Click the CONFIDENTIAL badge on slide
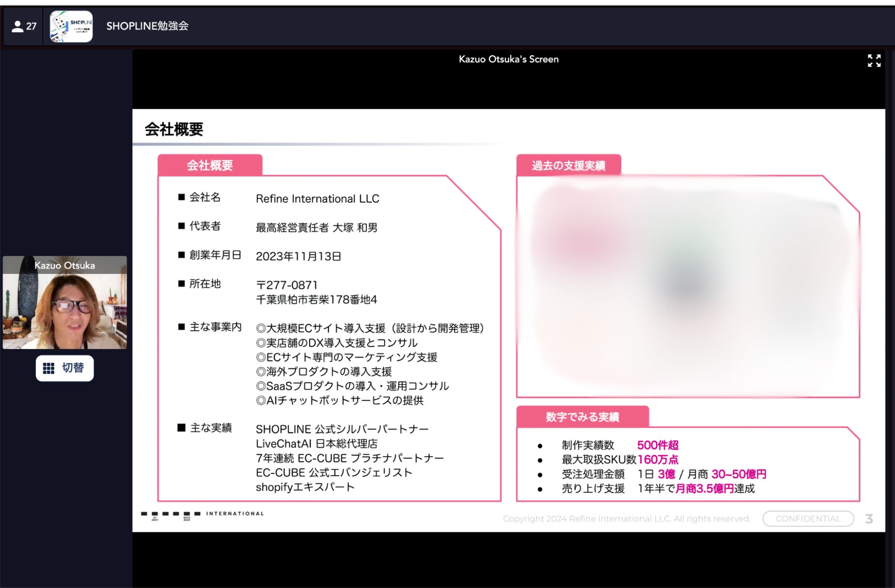Screen dimensions: 895x588 pos(808,519)
